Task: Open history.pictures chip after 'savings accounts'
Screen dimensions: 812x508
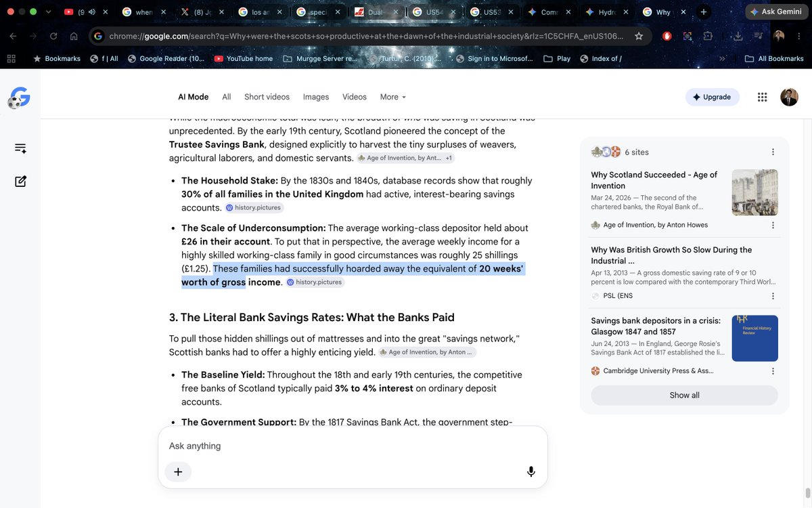Action: coord(253,208)
